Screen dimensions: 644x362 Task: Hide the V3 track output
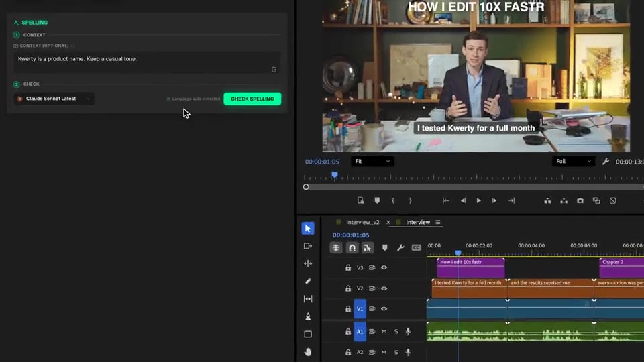pyautogui.click(x=384, y=267)
